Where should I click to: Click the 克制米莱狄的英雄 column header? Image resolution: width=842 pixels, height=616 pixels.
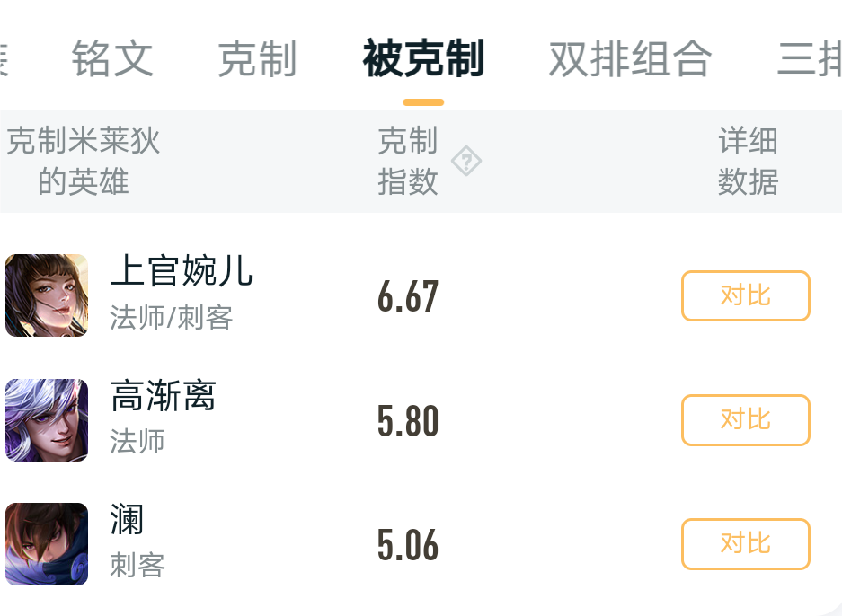84,161
